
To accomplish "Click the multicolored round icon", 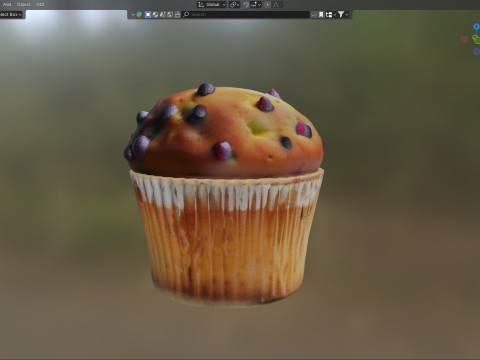I will tap(139, 15).
